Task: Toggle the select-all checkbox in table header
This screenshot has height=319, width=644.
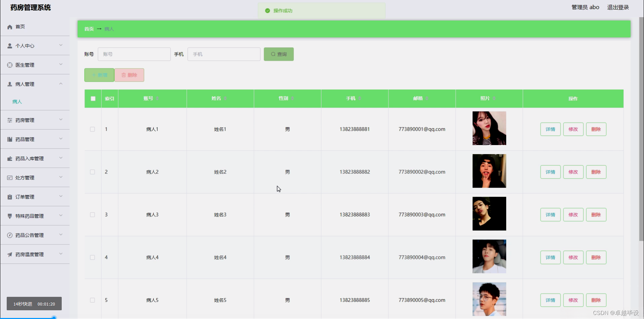Action: [x=93, y=98]
